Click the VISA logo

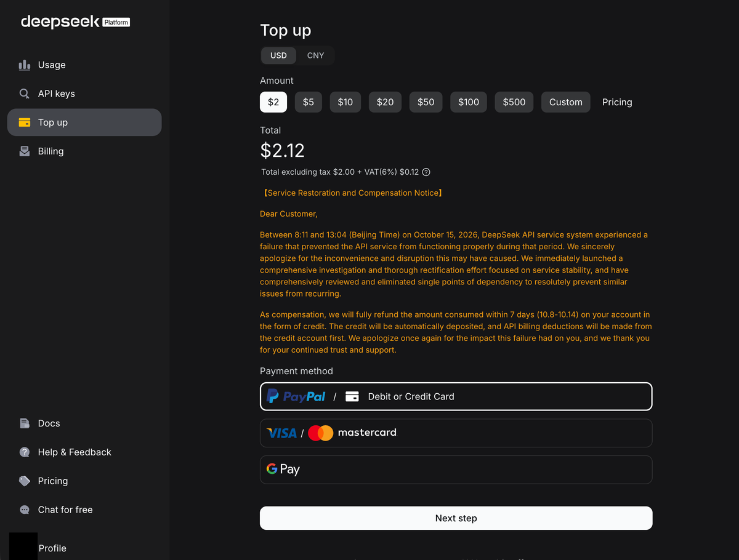[x=281, y=433]
